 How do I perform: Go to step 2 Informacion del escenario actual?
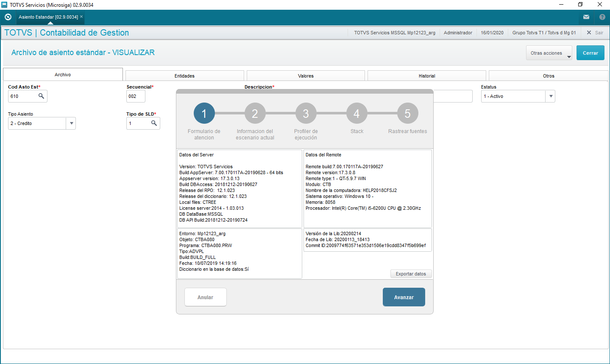coord(255,114)
